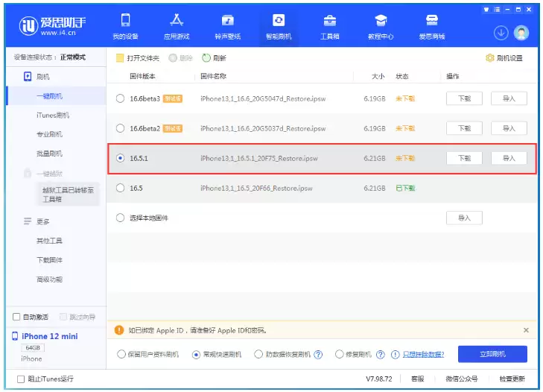
Task: Select 选择本地固件 radio button
Action: (x=120, y=218)
